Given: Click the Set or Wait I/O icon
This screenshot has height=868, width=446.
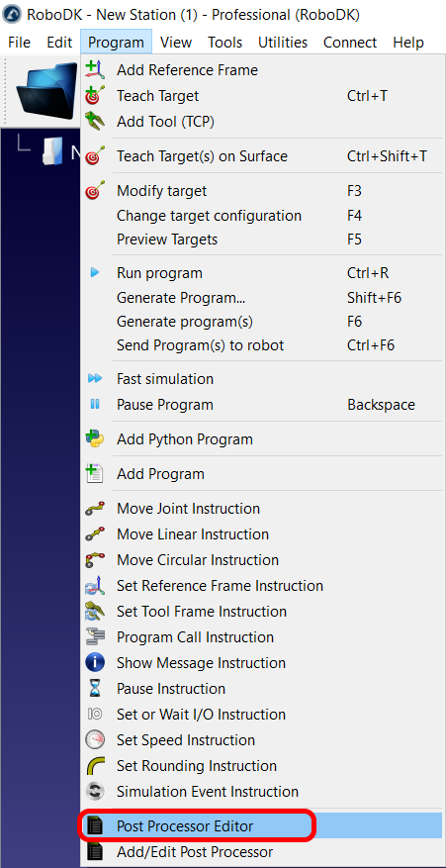Looking at the screenshot, I should [x=95, y=715].
